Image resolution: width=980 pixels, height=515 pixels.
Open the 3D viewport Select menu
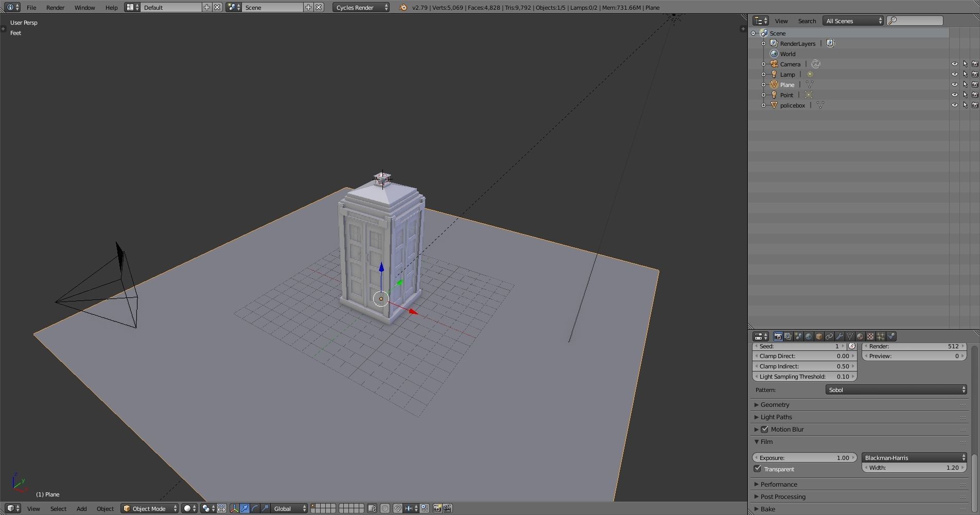[x=58, y=508]
